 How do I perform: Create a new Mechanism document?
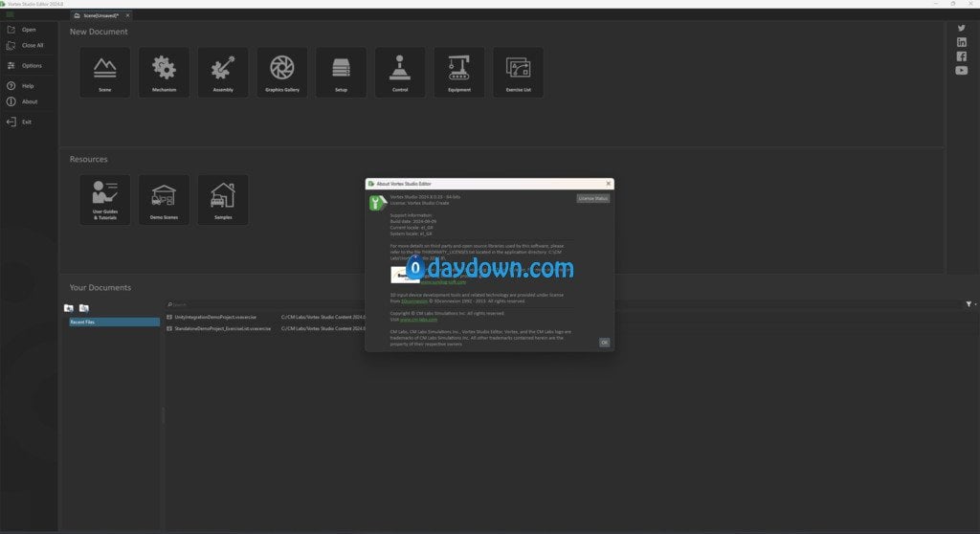[x=164, y=73]
